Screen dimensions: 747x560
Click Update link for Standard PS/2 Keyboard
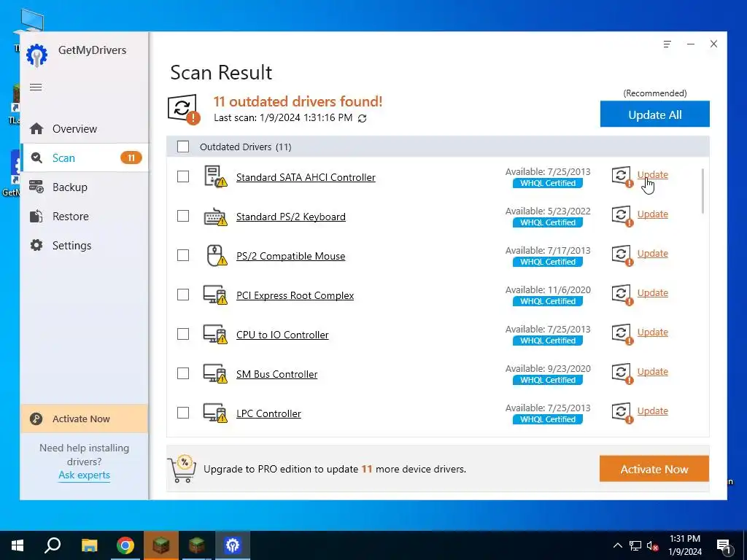pos(653,214)
